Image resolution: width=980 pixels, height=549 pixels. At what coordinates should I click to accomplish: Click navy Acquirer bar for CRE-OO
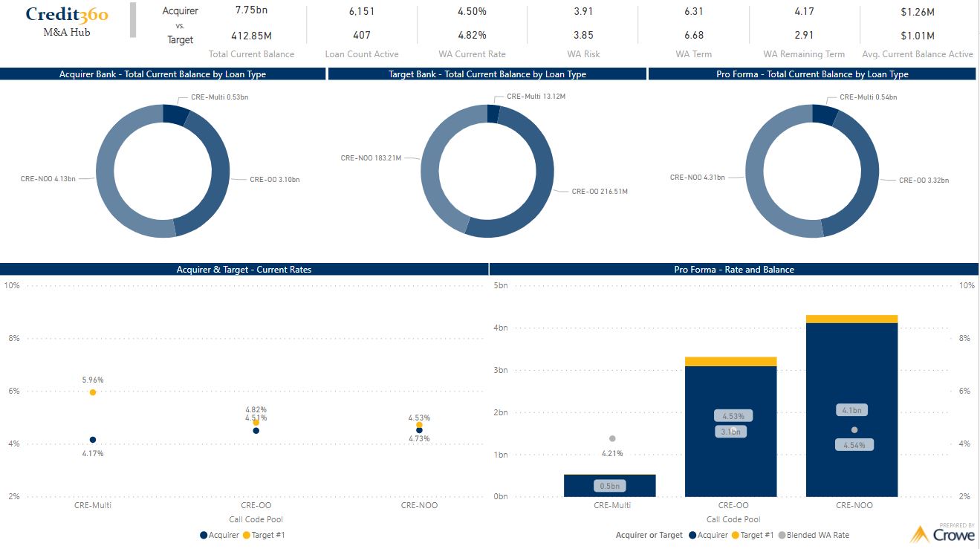(731, 461)
